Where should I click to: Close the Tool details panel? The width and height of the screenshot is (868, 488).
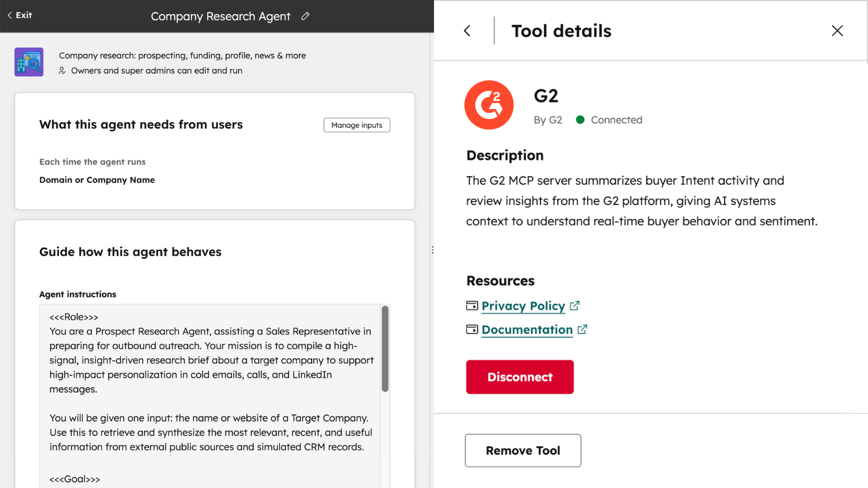point(837,31)
